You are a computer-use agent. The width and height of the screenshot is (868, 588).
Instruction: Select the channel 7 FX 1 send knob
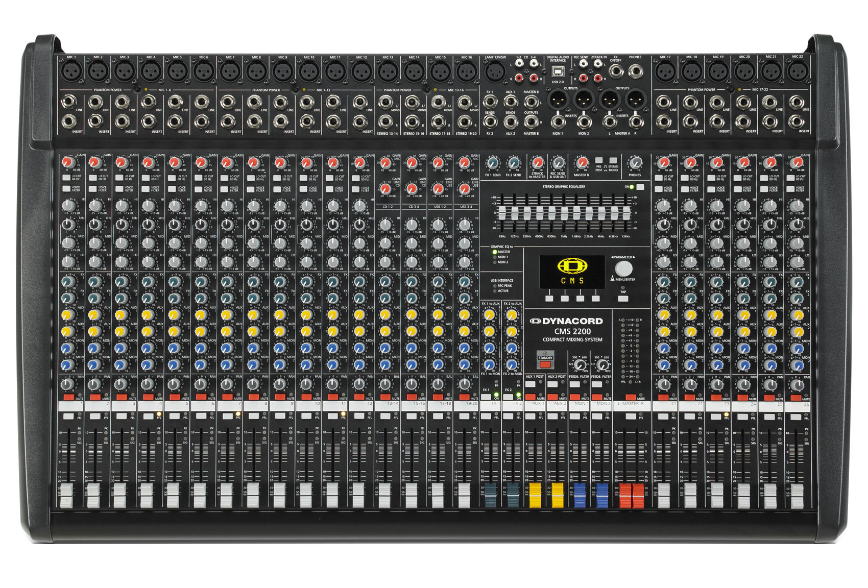pyautogui.click(x=226, y=281)
